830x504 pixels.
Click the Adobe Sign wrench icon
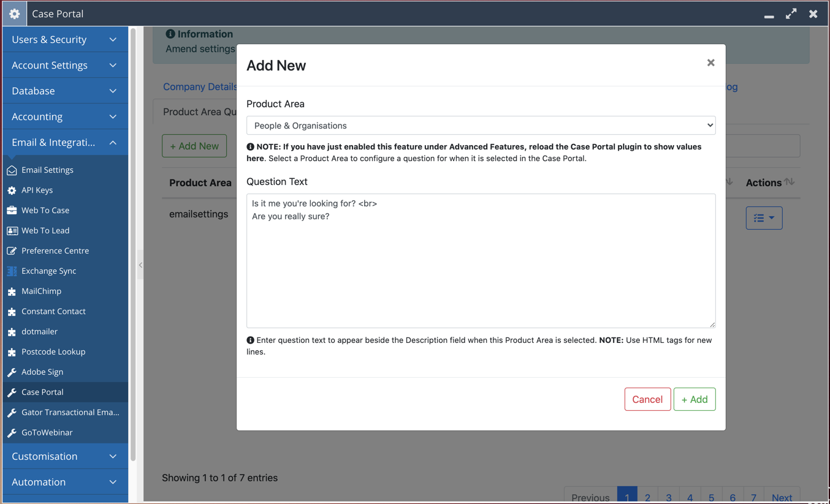coord(12,372)
